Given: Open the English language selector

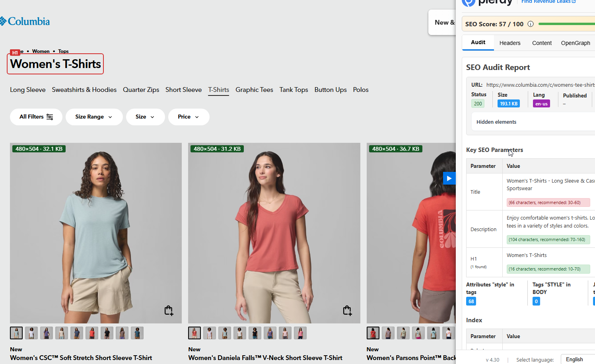Looking at the screenshot, I should (x=578, y=359).
